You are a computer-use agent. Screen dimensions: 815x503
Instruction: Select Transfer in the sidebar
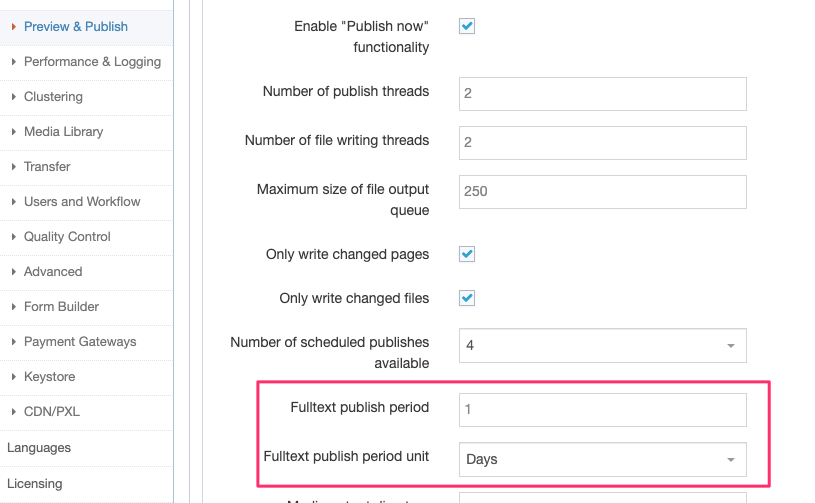pyautogui.click(x=47, y=167)
